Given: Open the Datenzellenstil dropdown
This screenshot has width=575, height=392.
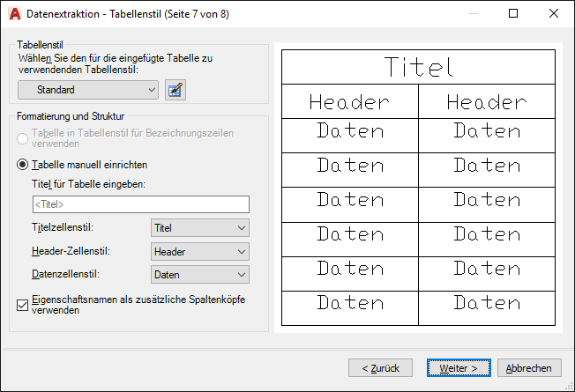Looking at the screenshot, I should (200, 275).
